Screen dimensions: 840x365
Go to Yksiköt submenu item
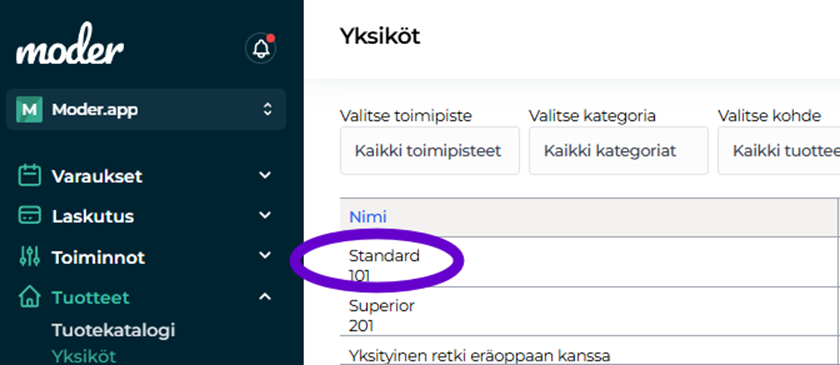pos(84,356)
